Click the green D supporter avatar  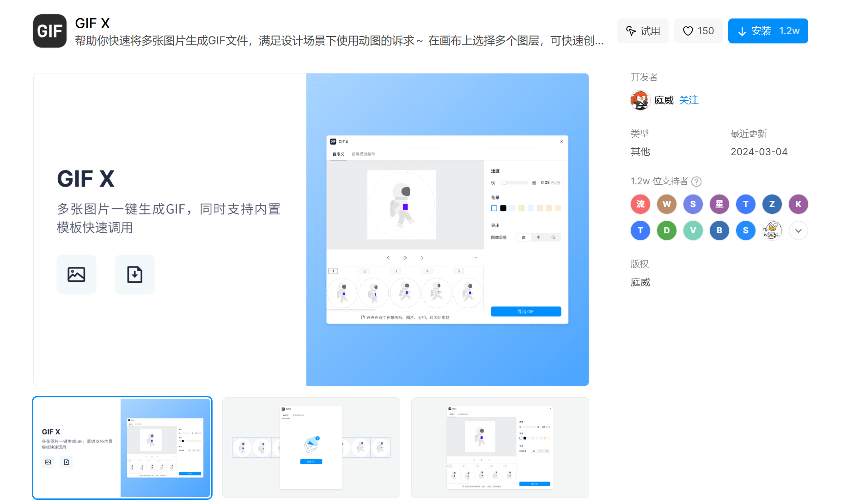pos(666,231)
